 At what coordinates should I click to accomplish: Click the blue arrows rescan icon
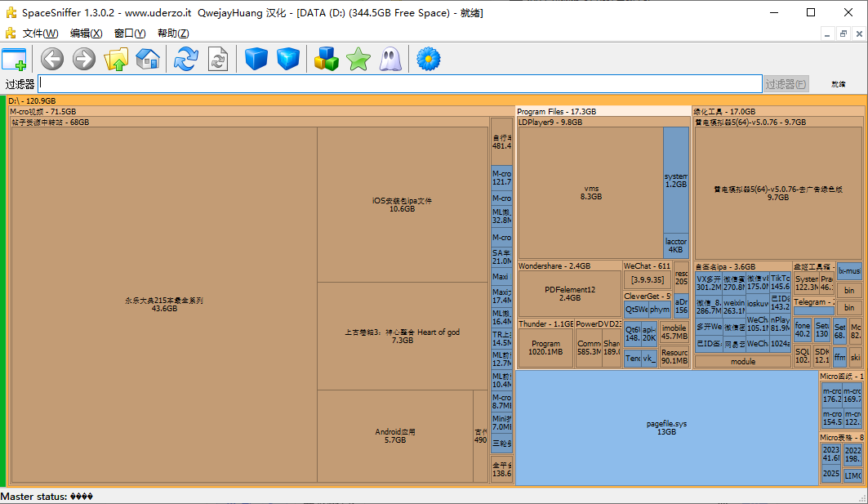[x=186, y=59]
